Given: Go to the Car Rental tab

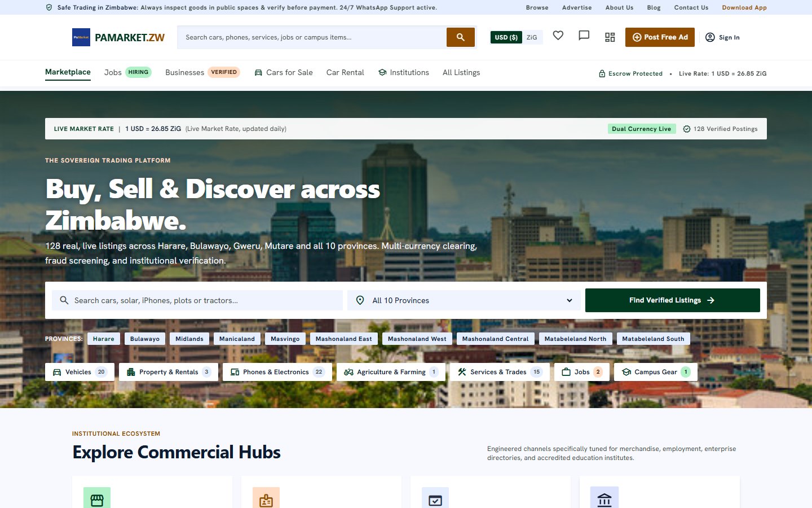Looking at the screenshot, I should click(345, 72).
